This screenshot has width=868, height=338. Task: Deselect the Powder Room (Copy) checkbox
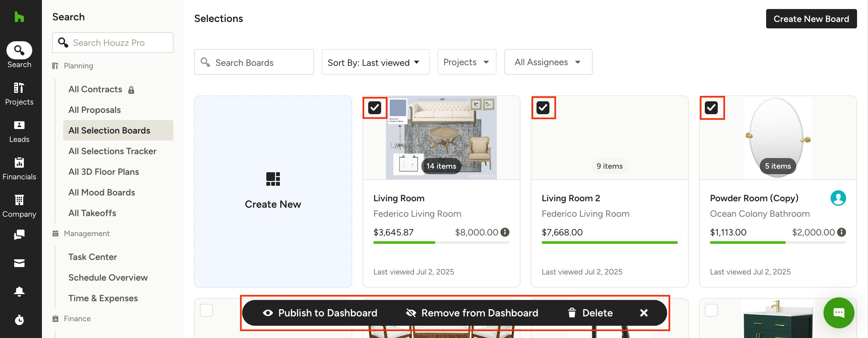711,108
